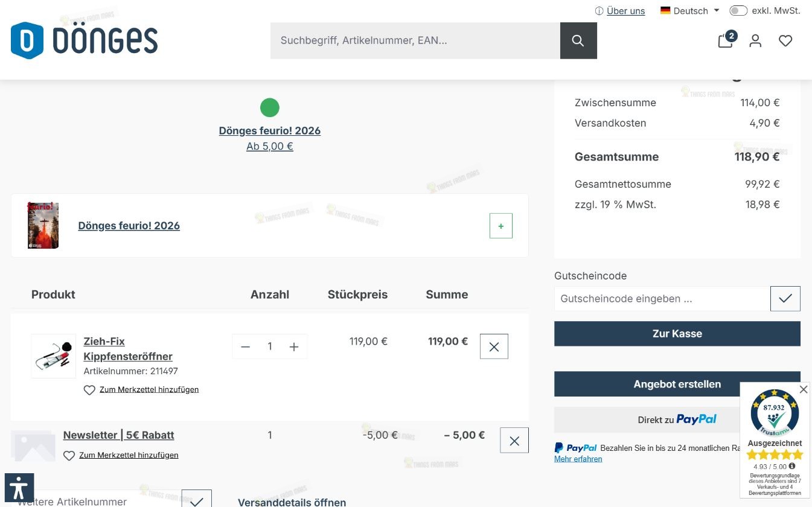Open the Deutsch language dropdown
Image resolution: width=812 pixels, height=507 pixels.
coord(689,11)
